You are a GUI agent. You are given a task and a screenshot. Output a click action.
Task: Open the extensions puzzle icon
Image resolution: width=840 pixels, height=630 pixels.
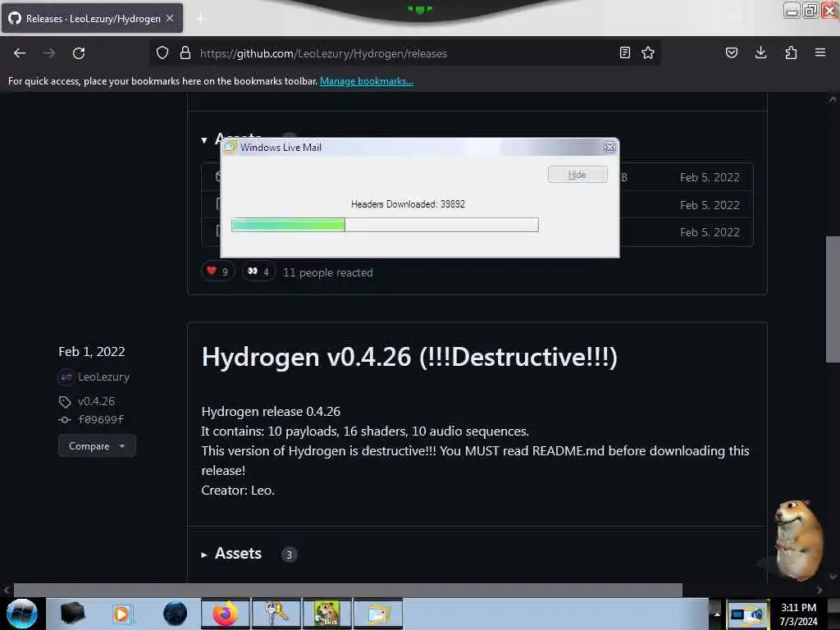pyautogui.click(x=791, y=52)
